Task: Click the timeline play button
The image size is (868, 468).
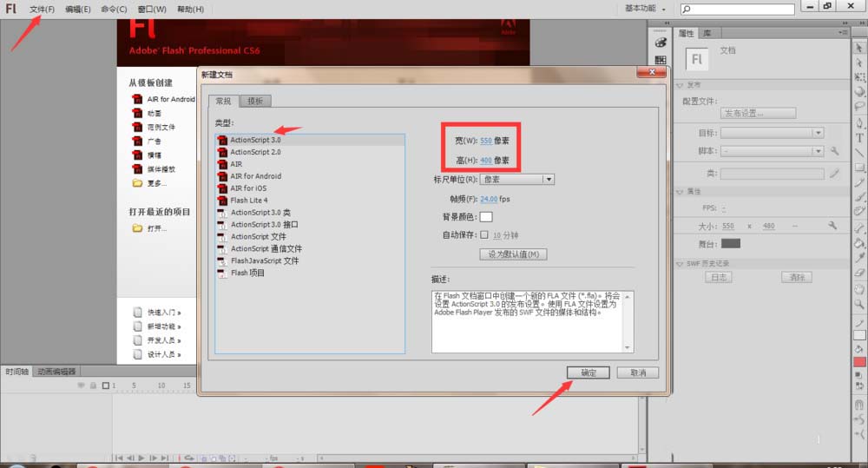Action: 141,458
